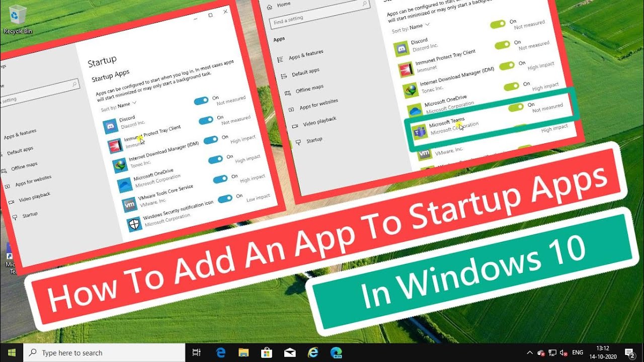
Task: Click the Discord icon in the left window
Action: (x=110, y=126)
